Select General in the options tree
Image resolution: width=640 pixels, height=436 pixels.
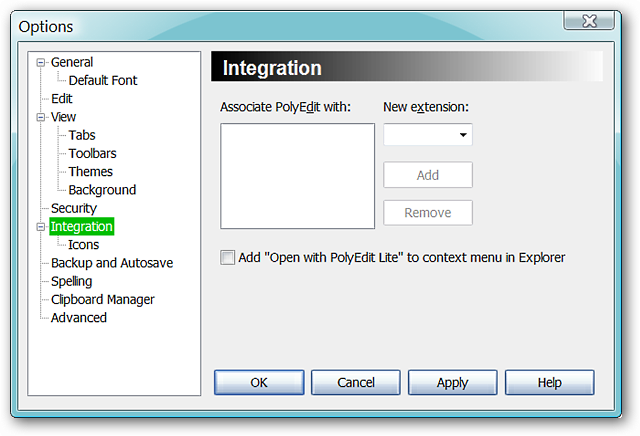tap(72, 62)
